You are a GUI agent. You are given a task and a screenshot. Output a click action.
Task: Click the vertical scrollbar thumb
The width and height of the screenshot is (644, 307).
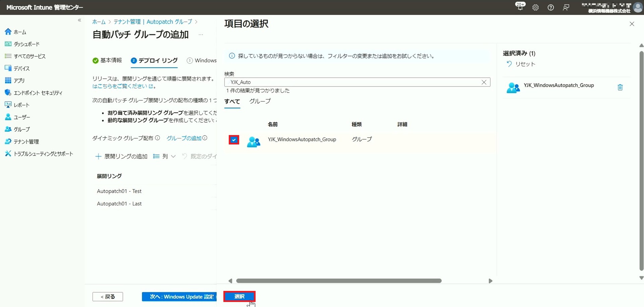point(641,161)
